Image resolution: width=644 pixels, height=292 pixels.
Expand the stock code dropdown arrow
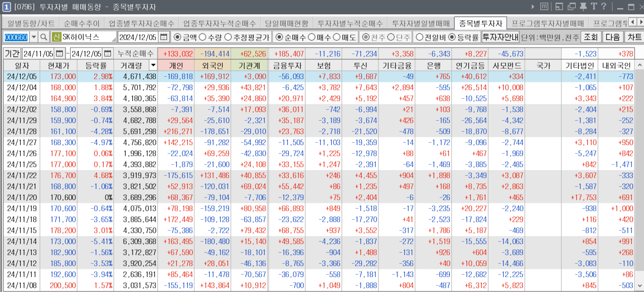[x=34, y=37]
